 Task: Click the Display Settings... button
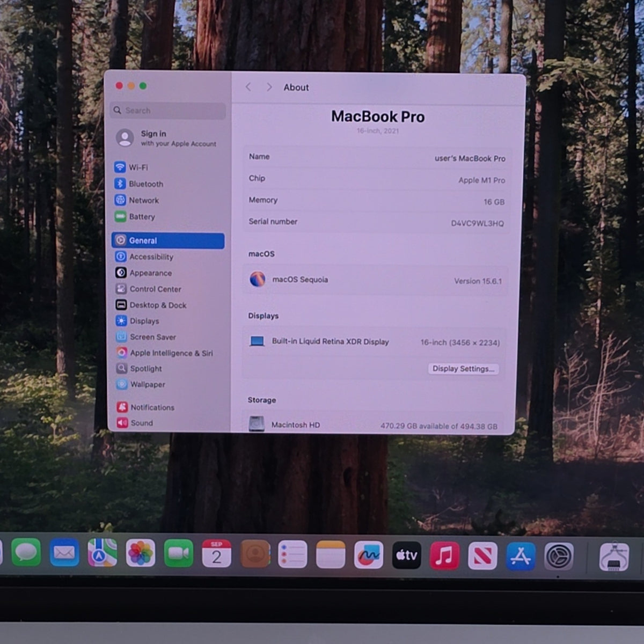tap(464, 369)
